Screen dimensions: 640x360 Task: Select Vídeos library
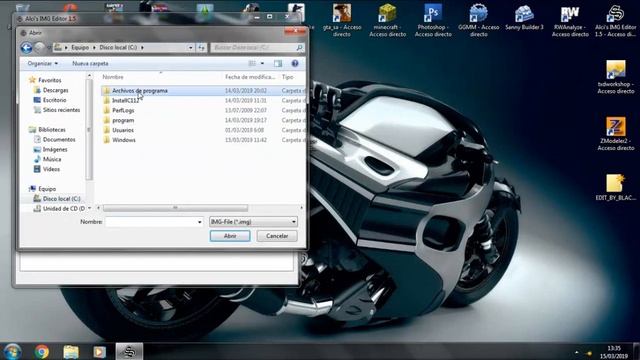tap(51, 169)
